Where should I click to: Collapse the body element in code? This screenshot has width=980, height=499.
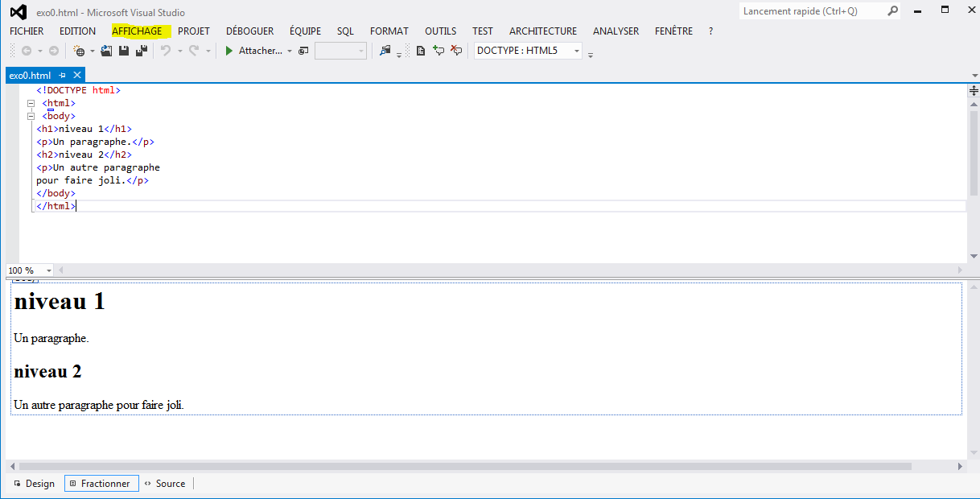(x=31, y=116)
